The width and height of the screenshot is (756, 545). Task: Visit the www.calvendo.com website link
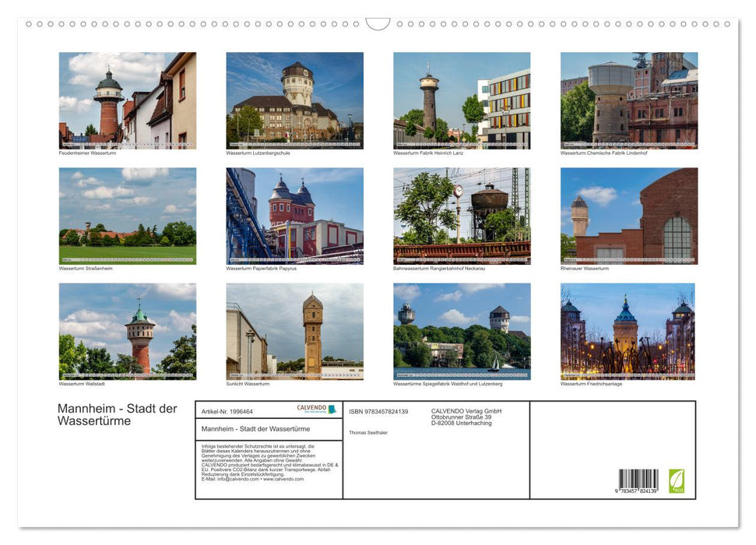[x=285, y=480]
